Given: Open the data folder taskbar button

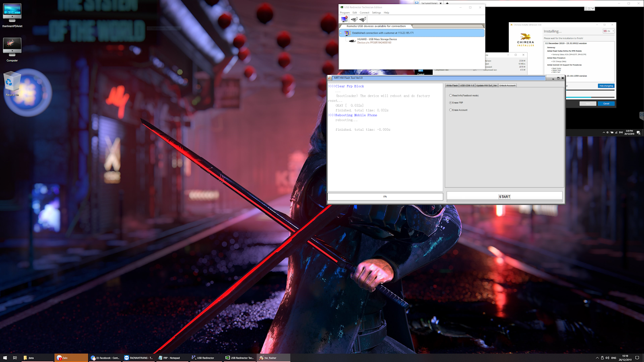Looking at the screenshot, I should pos(37,358).
